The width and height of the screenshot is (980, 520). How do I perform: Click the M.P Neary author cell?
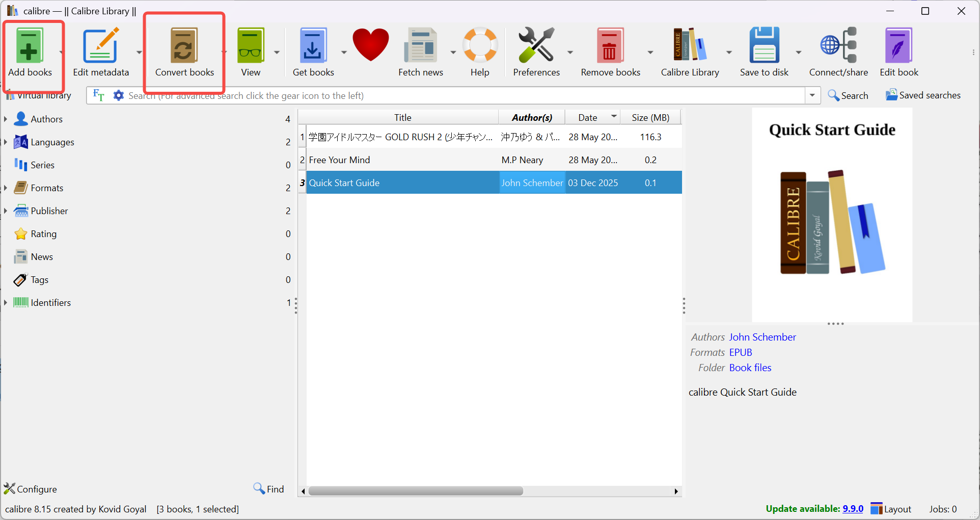click(532, 160)
